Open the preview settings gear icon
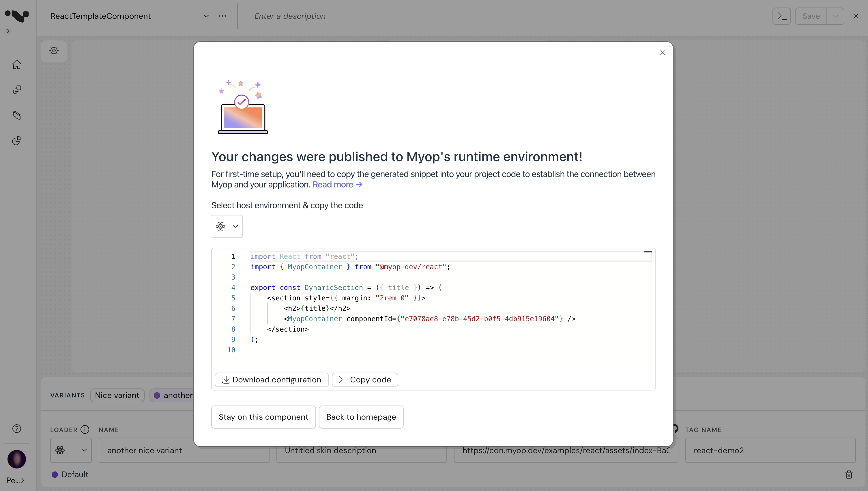This screenshot has width=868, height=491. 54,51
